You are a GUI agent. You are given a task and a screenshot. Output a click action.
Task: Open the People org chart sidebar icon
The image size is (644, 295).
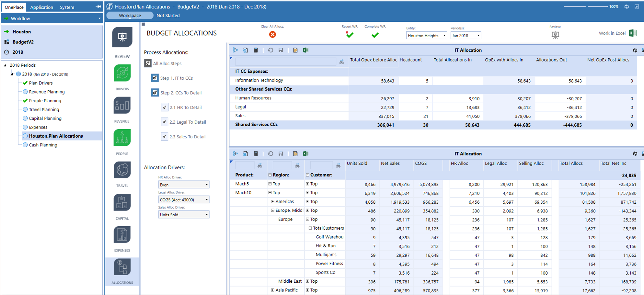[x=122, y=138]
